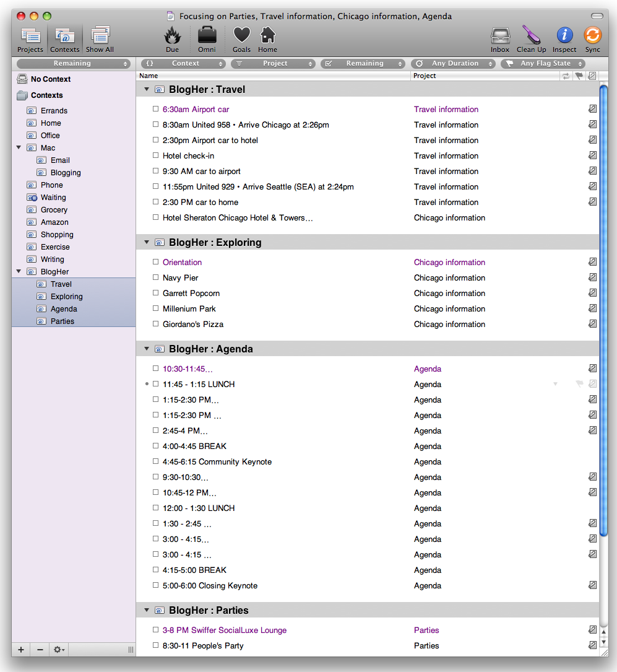Open note icon for Navy Pier
The height and width of the screenshot is (672, 617).
[x=593, y=277]
